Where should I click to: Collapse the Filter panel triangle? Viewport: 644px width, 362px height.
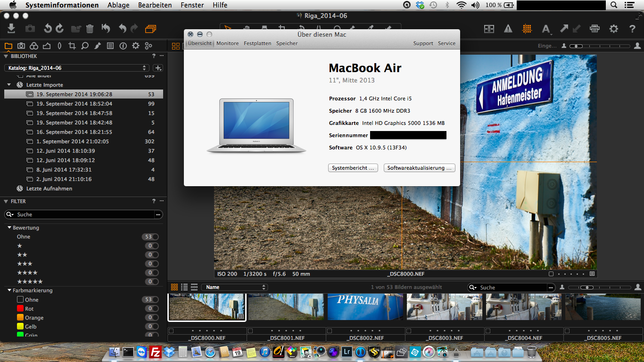coord(6,201)
